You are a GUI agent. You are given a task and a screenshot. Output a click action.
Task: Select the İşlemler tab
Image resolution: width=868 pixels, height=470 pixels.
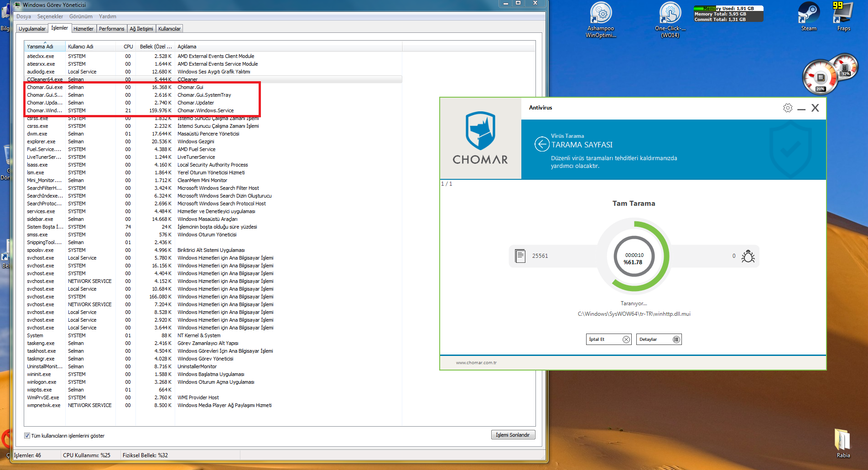pos(59,28)
